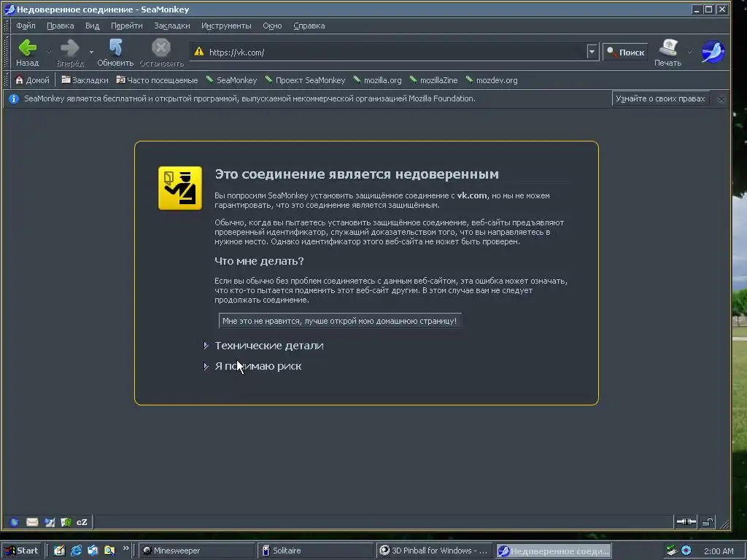This screenshot has width=747, height=560.
Task: Click the Домой home bookmark
Action: click(x=32, y=80)
